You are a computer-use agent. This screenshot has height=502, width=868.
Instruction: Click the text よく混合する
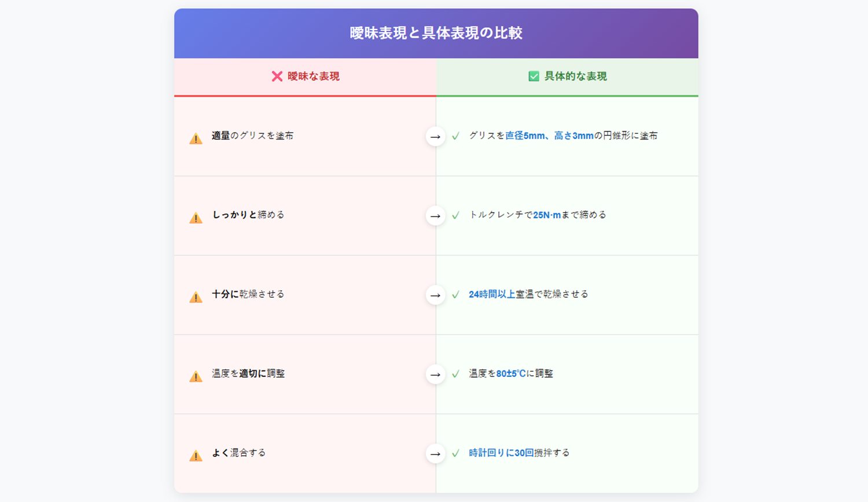coord(239,453)
